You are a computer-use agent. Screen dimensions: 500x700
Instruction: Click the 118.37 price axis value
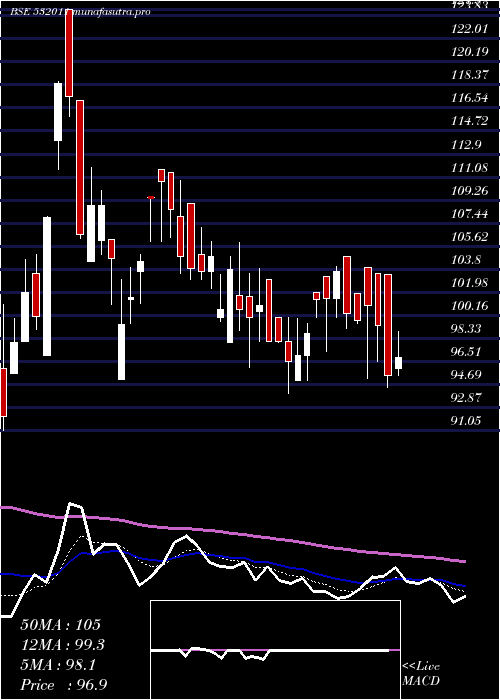(469, 75)
